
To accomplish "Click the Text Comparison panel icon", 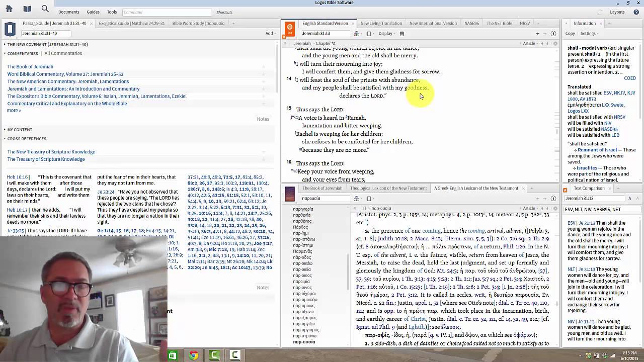I will pyautogui.click(x=565, y=190).
